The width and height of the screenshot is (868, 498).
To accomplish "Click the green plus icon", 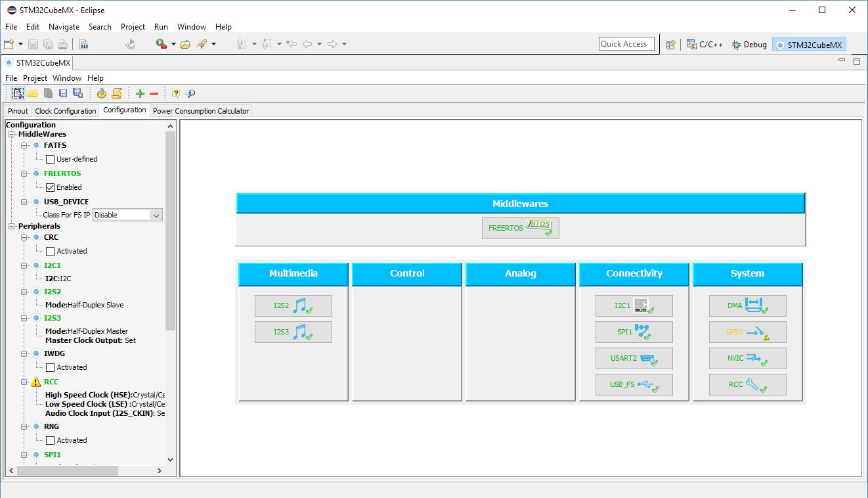I will [x=140, y=93].
